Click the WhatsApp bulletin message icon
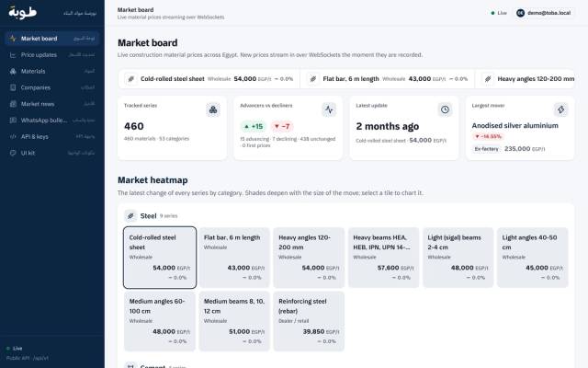Screen dimensions: 588x368 (x=13, y=121)
